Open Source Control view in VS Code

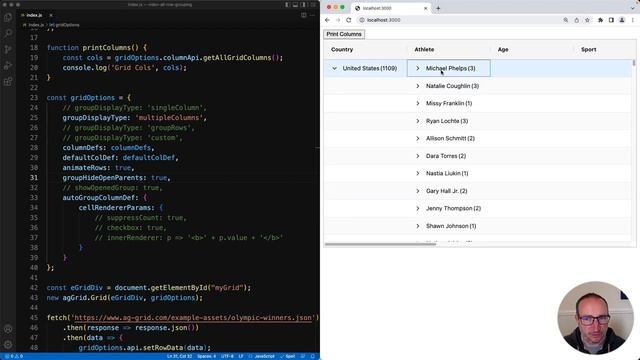tap(8, 49)
